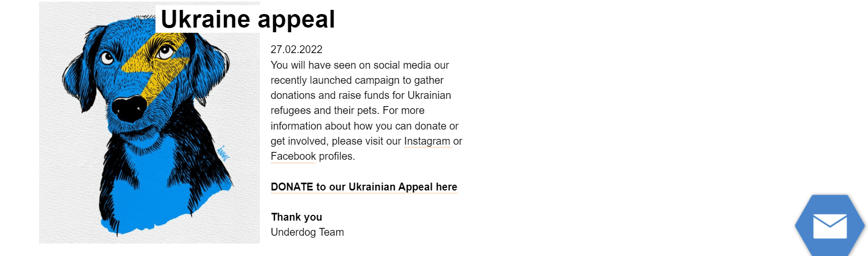Open the Instagram profile link
Image resolution: width=868 pixels, height=256 pixels.
tap(427, 141)
